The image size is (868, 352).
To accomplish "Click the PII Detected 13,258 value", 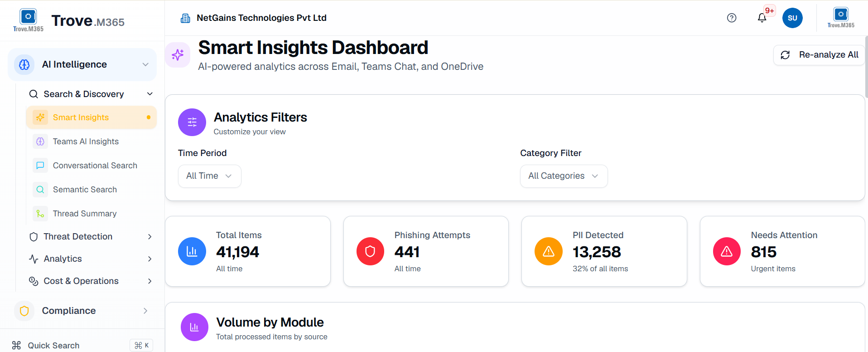I will [597, 252].
